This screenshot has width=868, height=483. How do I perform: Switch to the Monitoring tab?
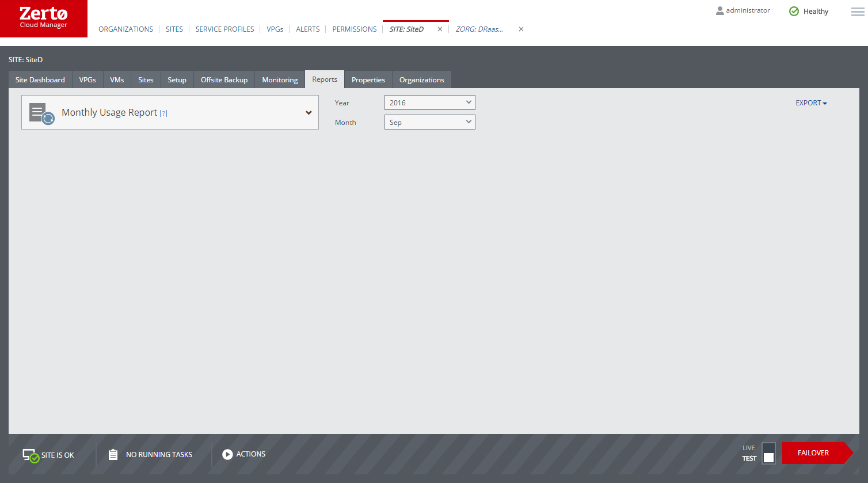pos(280,79)
